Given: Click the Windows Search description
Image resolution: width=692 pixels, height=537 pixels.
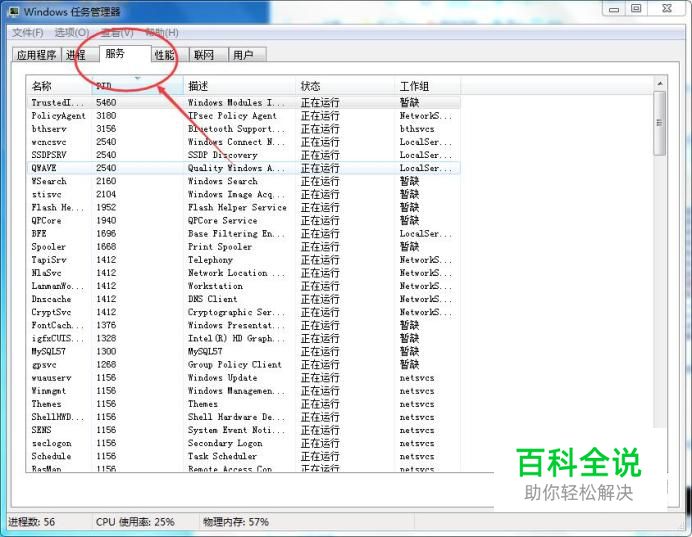Looking at the screenshot, I should (222, 181).
